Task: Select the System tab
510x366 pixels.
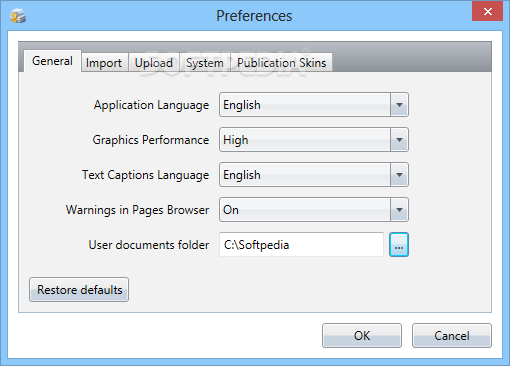Action: pos(205,62)
